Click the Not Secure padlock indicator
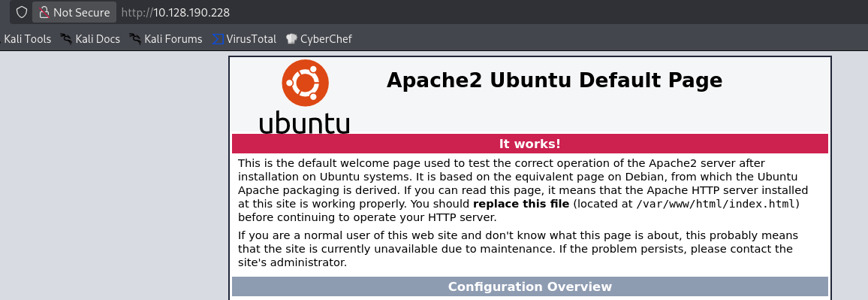This screenshot has height=300, width=868. tap(74, 12)
